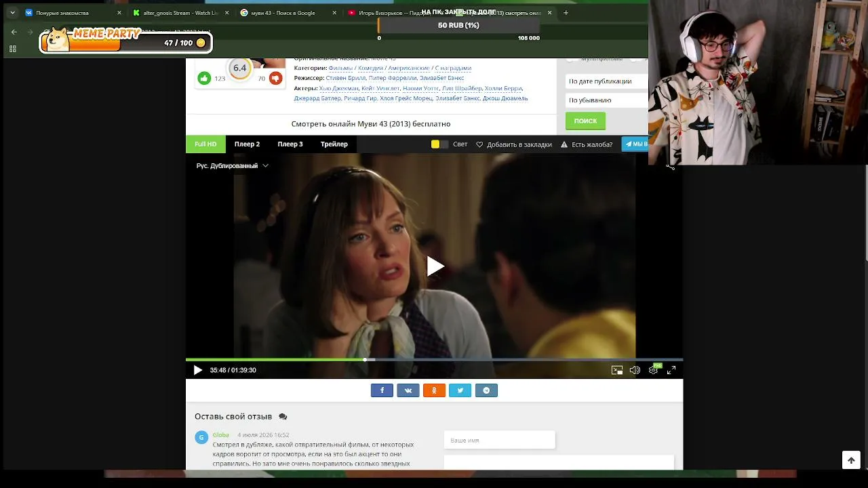Image resolution: width=868 pixels, height=488 pixels.
Task: Close the 'Понурые знакомства' tab
Action: click(x=119, y=13)
